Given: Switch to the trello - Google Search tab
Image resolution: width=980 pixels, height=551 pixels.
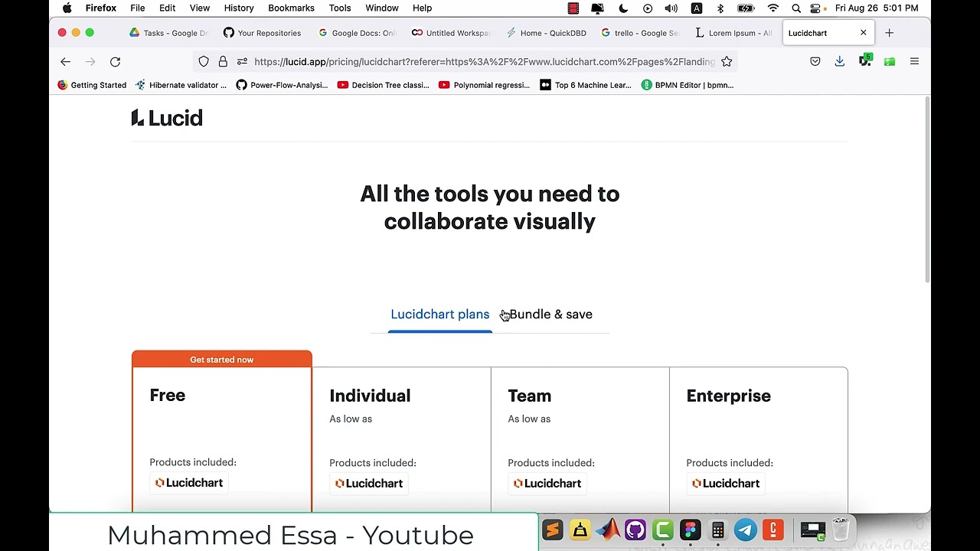Looking at the screenshot, I should coord(639,33).
